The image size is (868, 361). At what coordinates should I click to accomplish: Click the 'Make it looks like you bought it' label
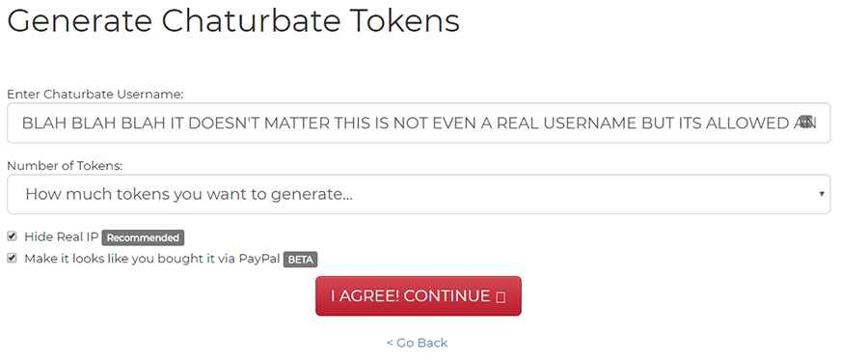click(152, 259)
